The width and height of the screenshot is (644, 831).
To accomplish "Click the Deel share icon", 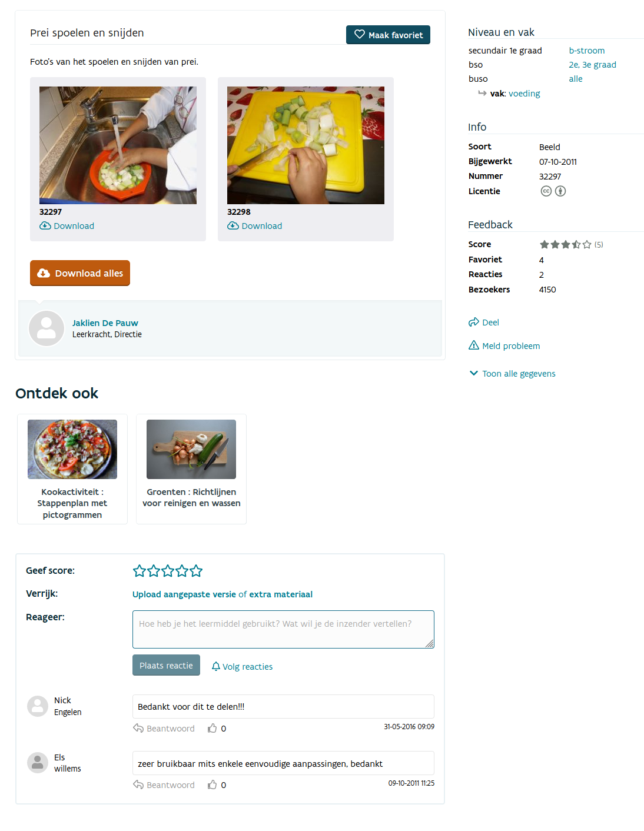I will point(474,323).
